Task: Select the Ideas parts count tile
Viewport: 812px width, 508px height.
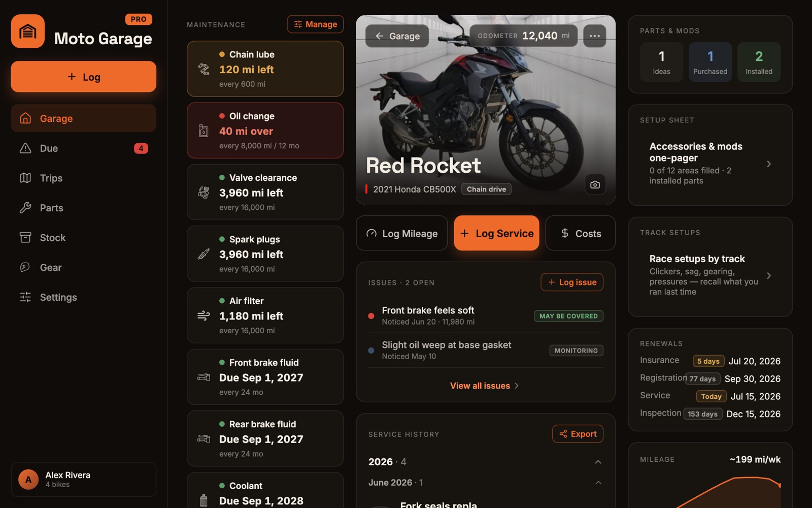Action: click(661, 62)
